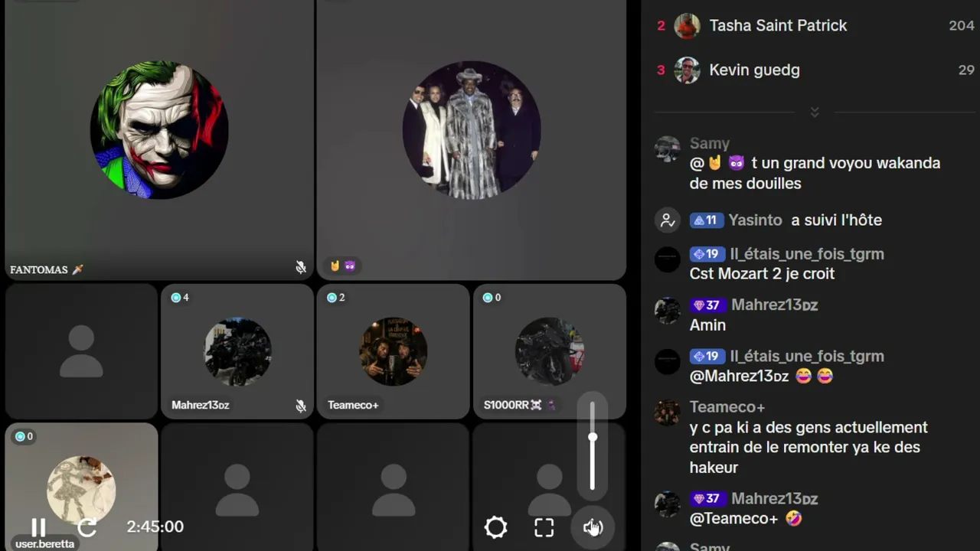Open Mahrez13DZ's motorcycle avatar in the guest grid
The image size is (980, 551).
point(237,352)
